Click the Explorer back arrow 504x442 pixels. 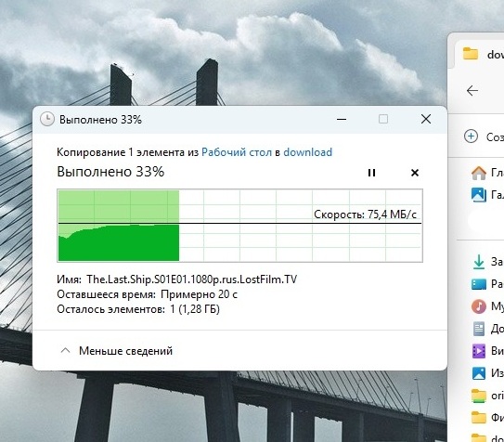472,91
